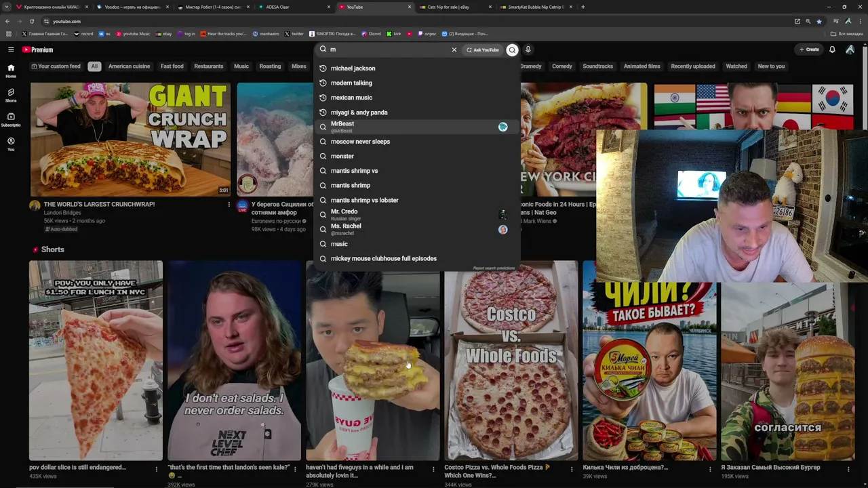
Task: Close the YouTube browser tab
Action: pos(410,7)
